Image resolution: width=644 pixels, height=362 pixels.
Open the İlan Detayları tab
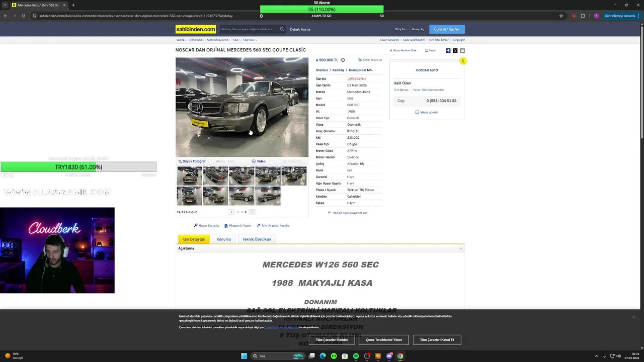click(194, 239)
